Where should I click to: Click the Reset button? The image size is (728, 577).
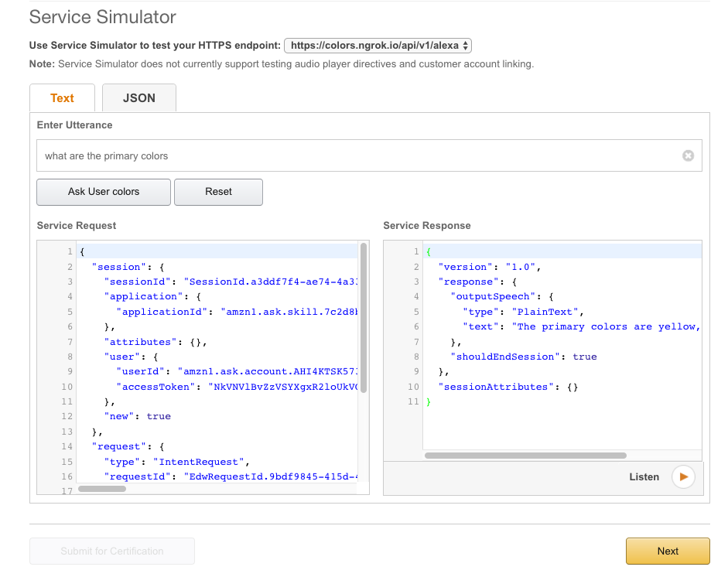(x=218, y=192)
